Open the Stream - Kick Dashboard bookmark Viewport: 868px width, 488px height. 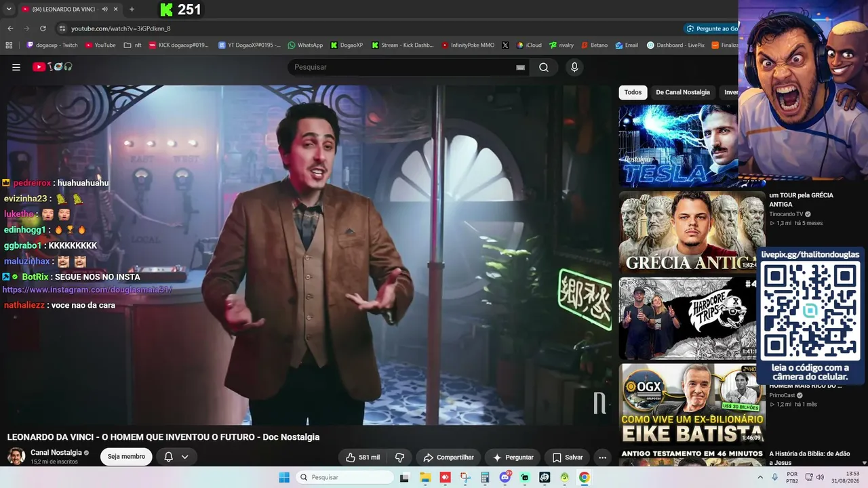click(x=403, y=45)
